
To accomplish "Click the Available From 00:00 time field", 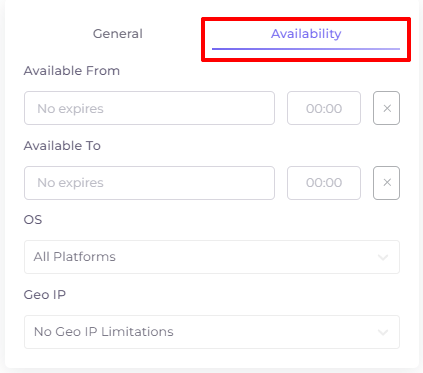I will coord(324,108).
